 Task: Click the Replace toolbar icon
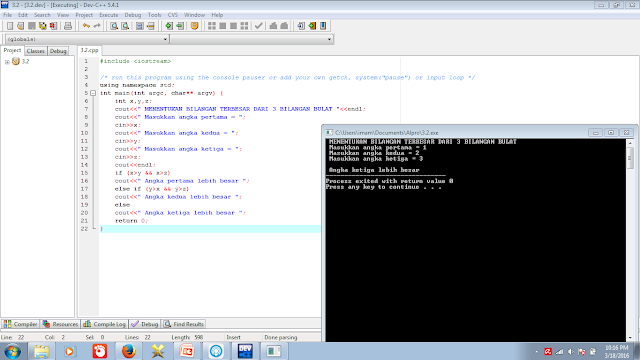(125, 26)
